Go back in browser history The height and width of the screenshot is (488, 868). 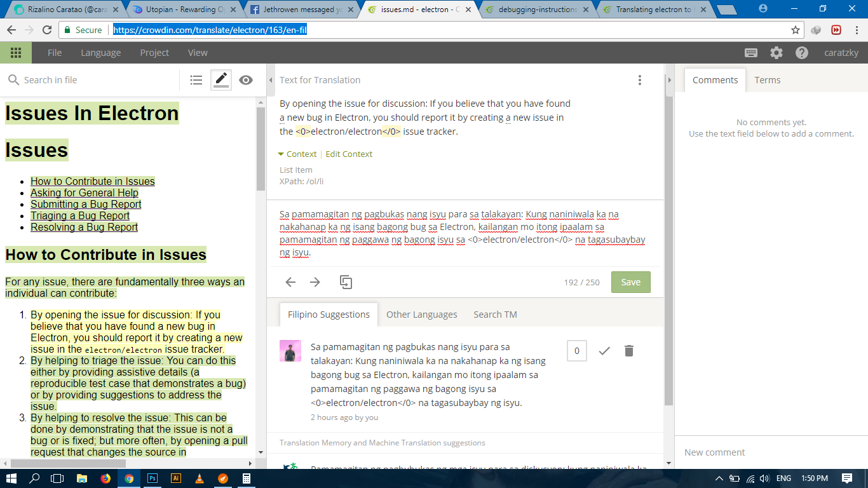[x=11, y=30]
